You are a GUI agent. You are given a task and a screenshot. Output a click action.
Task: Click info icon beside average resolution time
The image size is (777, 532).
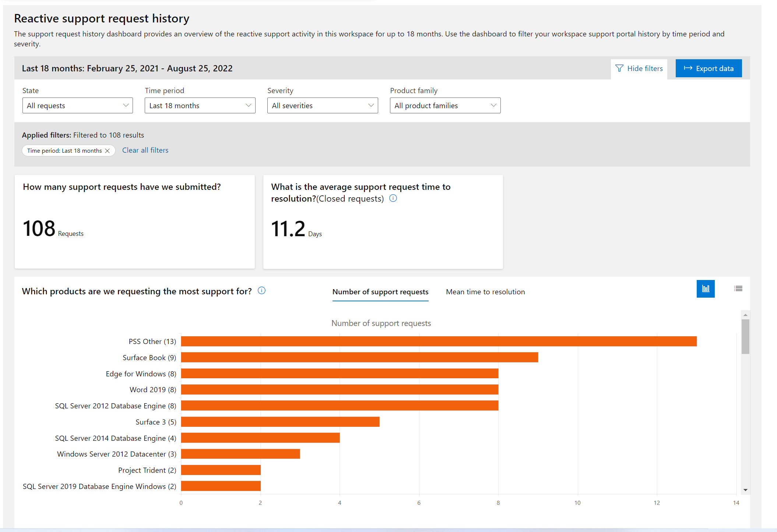pos(393,198)
